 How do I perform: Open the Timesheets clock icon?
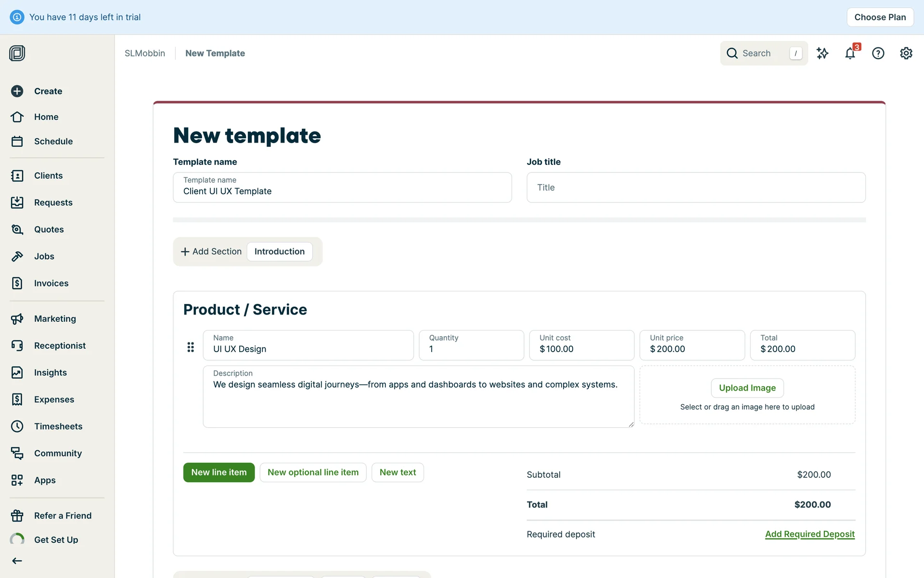point(17,426)
